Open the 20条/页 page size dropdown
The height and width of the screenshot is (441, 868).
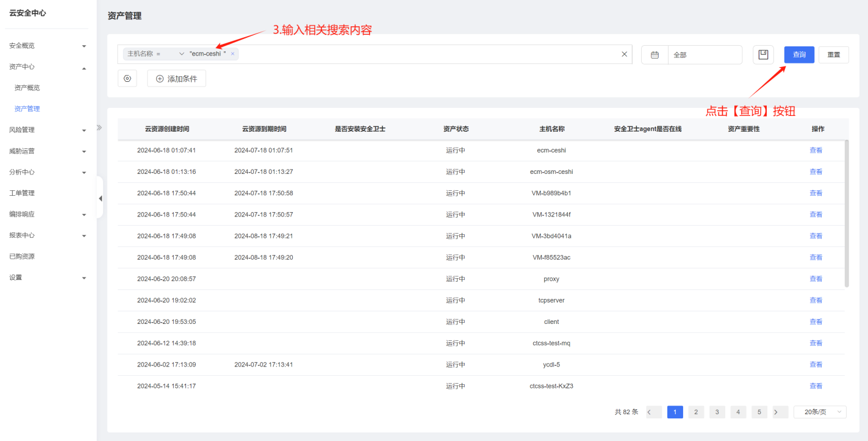click(x=820, y=412)
